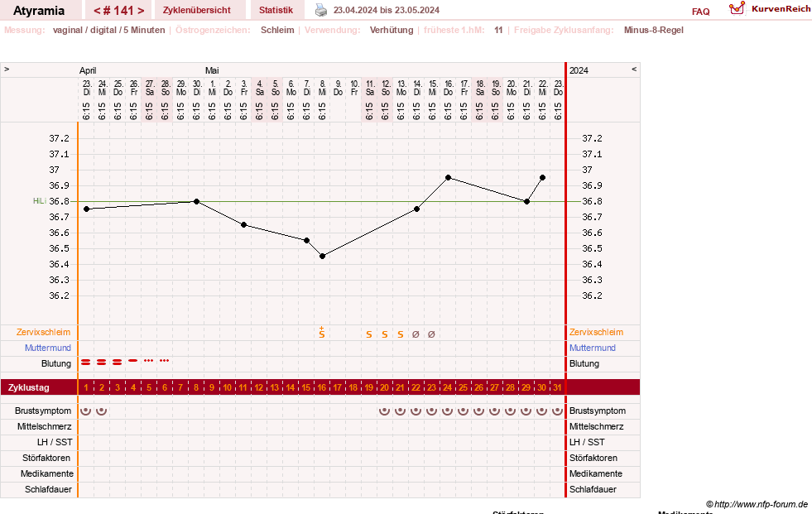Click the Atyramia user name
This screenshot has width=812, height=514.
pos(39,11)
